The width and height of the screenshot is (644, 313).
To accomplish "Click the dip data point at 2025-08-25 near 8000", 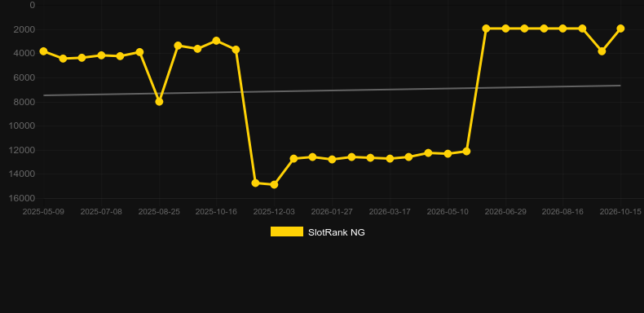I will tap(159, 101).
